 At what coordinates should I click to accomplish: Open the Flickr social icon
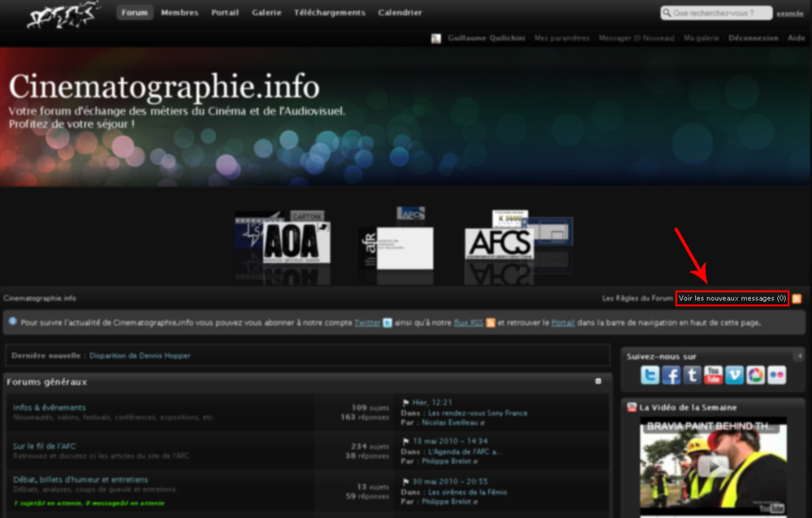coord(777,375)
